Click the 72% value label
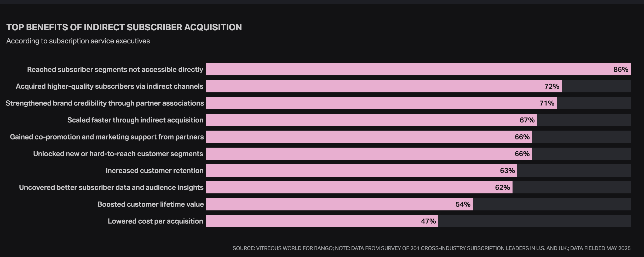 pyautogui.click(x=552, y=86)
